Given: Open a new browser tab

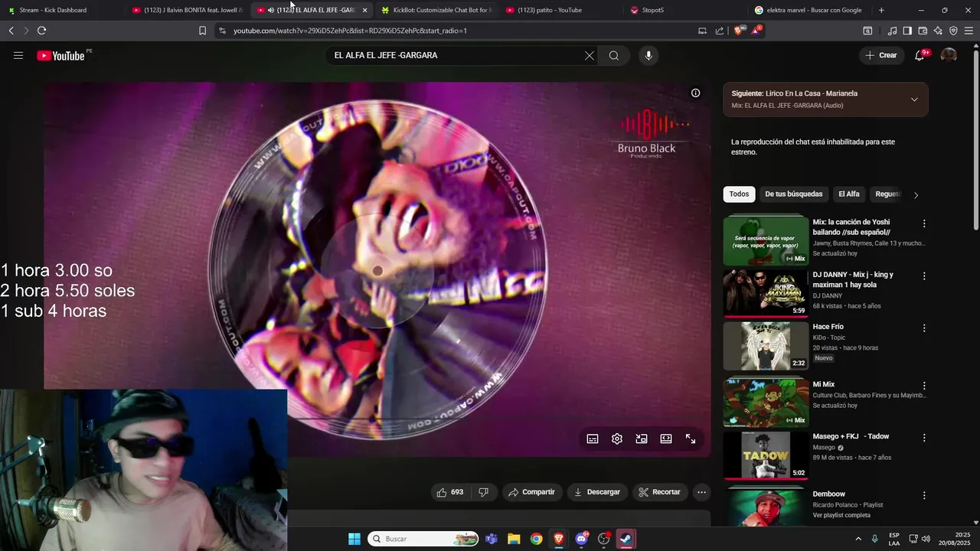Looking at the screenshot, I should (x=881, y=10).
